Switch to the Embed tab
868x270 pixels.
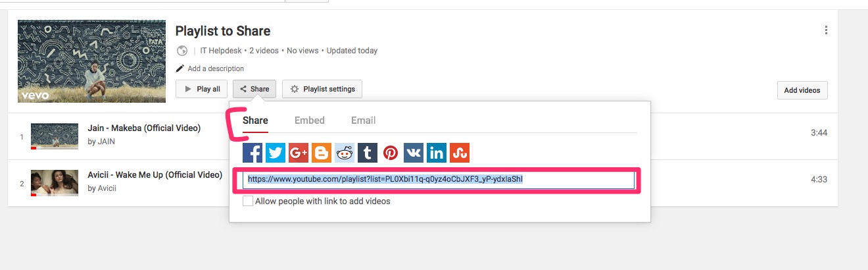[309, 121]
